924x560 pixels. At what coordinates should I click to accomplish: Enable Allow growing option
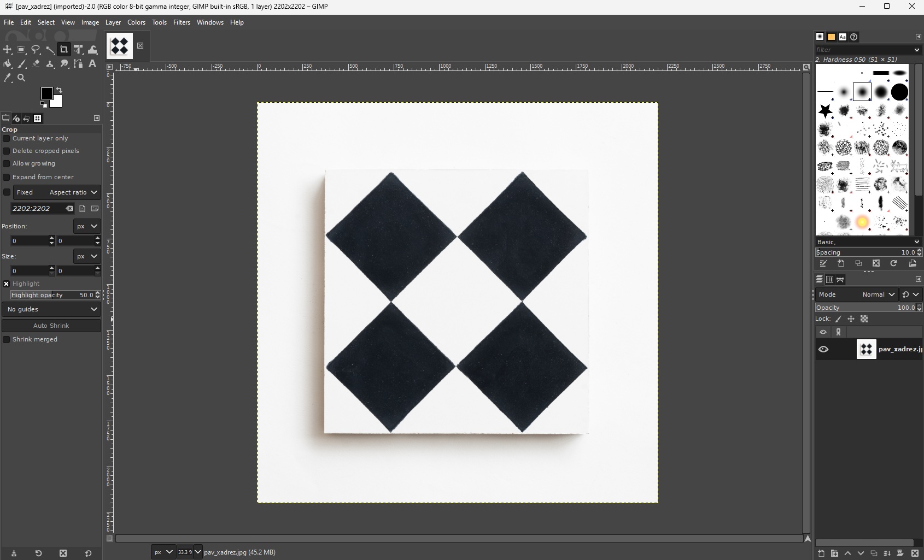pyautogui.click(x=7, y=164)
